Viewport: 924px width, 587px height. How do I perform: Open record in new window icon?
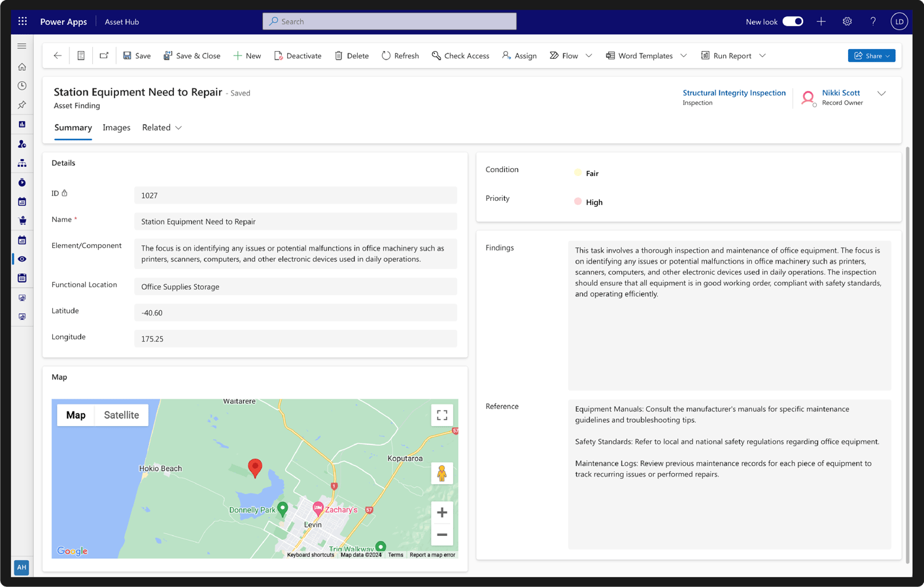pos(104,56)
